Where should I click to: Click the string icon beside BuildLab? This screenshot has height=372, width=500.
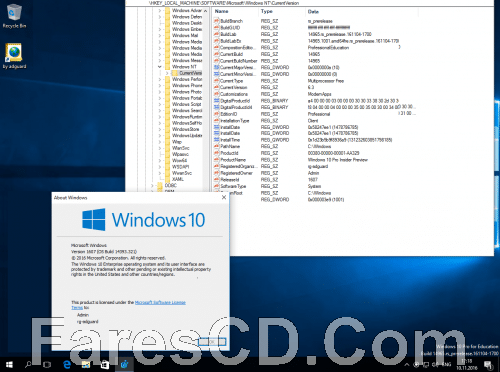pyautogui.click(x=216, y=34)
